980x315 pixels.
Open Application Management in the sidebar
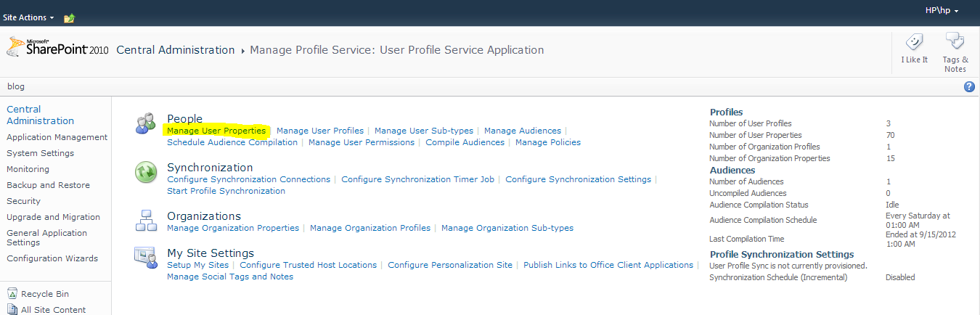57,137
